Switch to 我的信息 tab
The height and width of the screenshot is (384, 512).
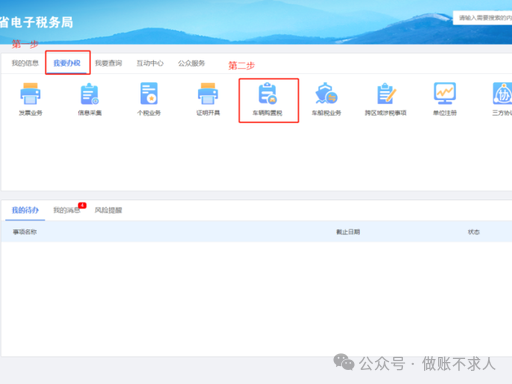pos(25,63)
